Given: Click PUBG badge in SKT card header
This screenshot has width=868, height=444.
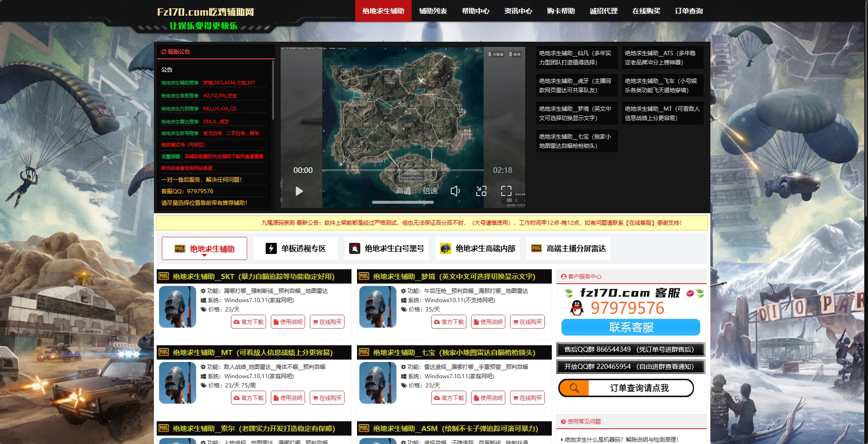Looking at the screenshot, I should [164, 276].
